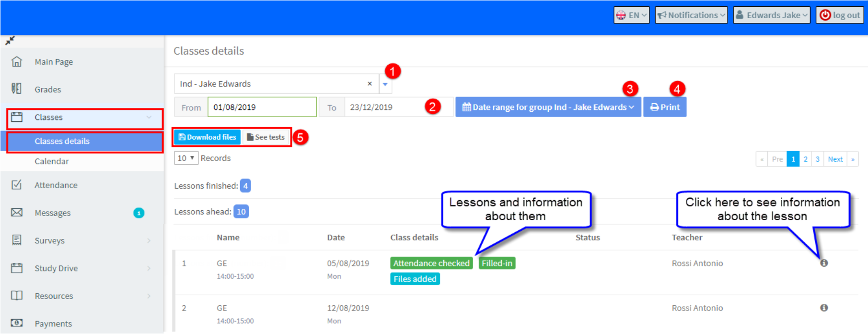Click the Print button

click(x=665, y=107)
